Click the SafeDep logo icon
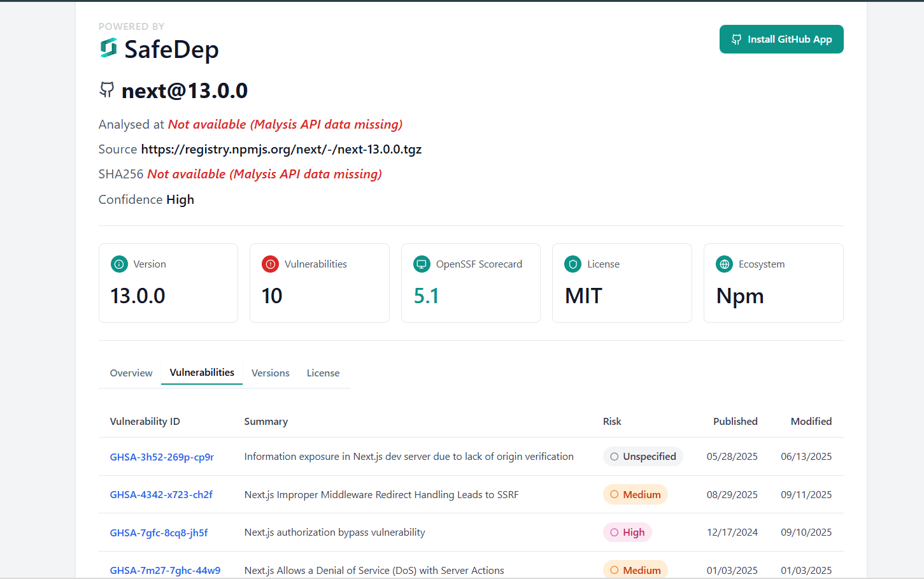 pyautogui.click(x=109, y=48)
